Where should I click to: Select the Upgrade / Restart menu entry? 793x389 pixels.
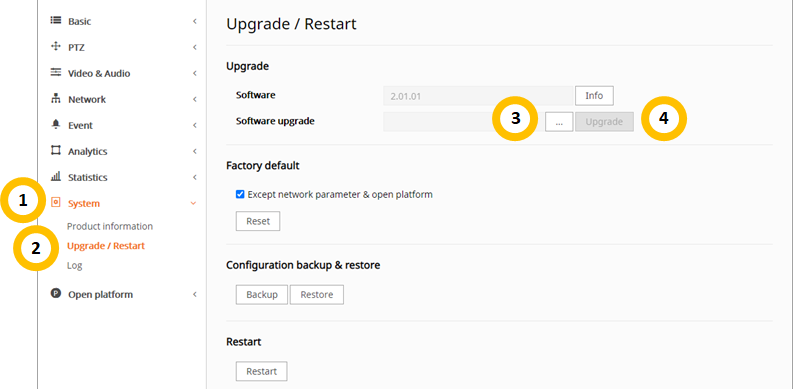tap(106, 246)
